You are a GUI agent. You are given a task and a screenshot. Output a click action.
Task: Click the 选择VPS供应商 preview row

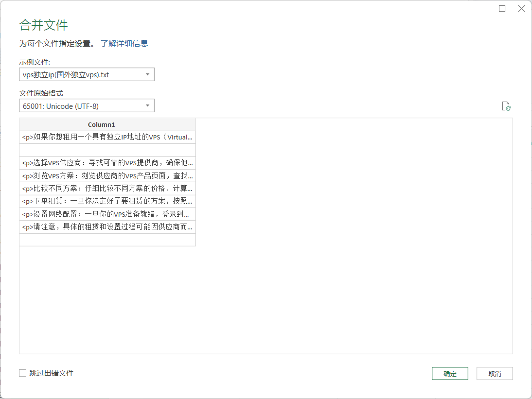pos(107,162)
